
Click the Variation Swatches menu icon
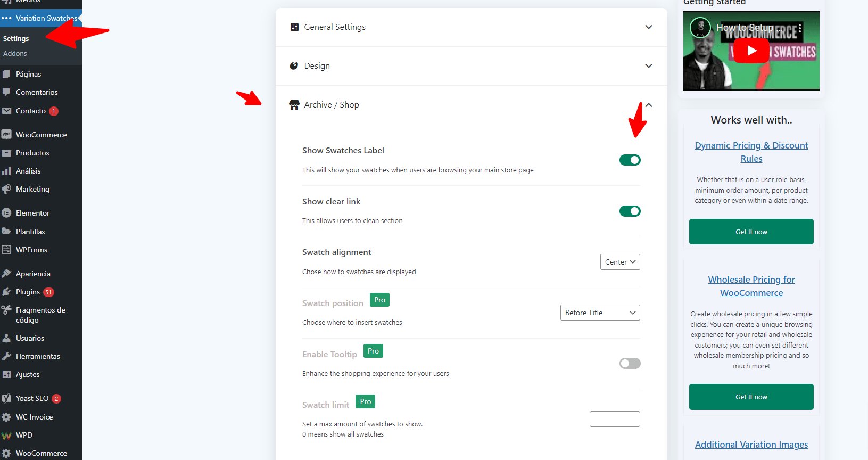6,18
